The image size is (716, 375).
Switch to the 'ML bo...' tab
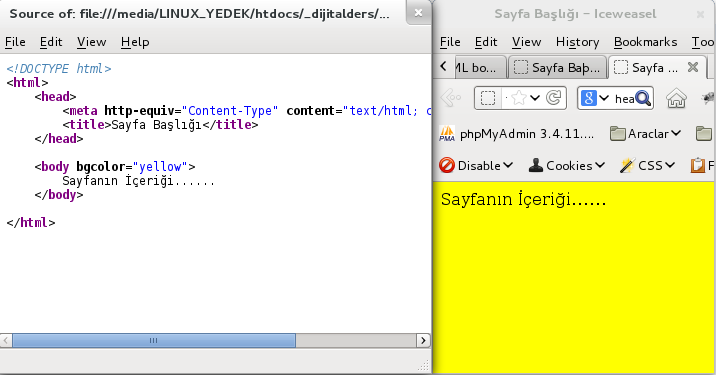pyautogui.click(x=479, y=68)
